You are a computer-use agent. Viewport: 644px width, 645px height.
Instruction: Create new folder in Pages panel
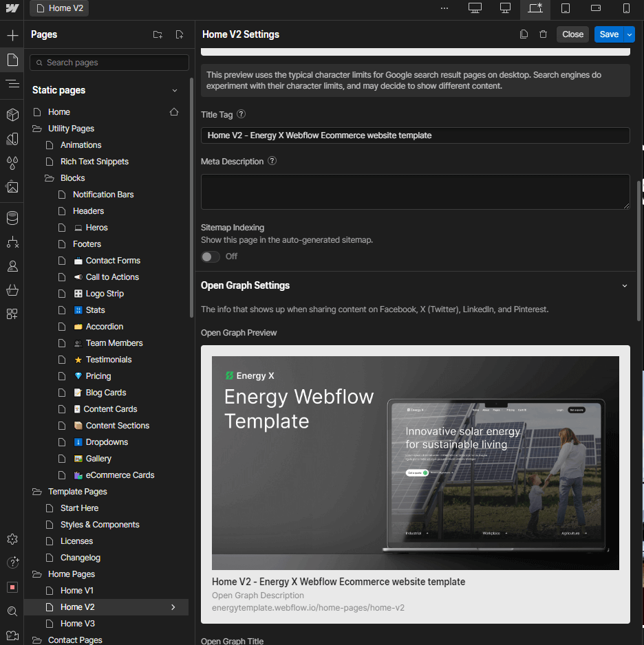point(158,34)
